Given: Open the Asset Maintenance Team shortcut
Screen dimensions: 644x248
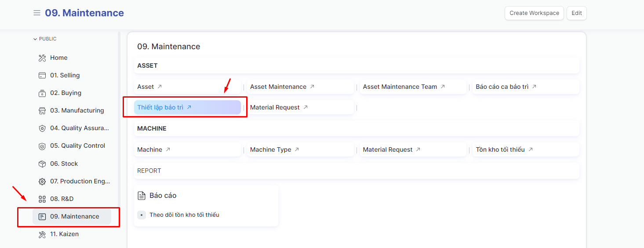Looking at the screenshot, I should pyautogui.click(x=400, y=87).
